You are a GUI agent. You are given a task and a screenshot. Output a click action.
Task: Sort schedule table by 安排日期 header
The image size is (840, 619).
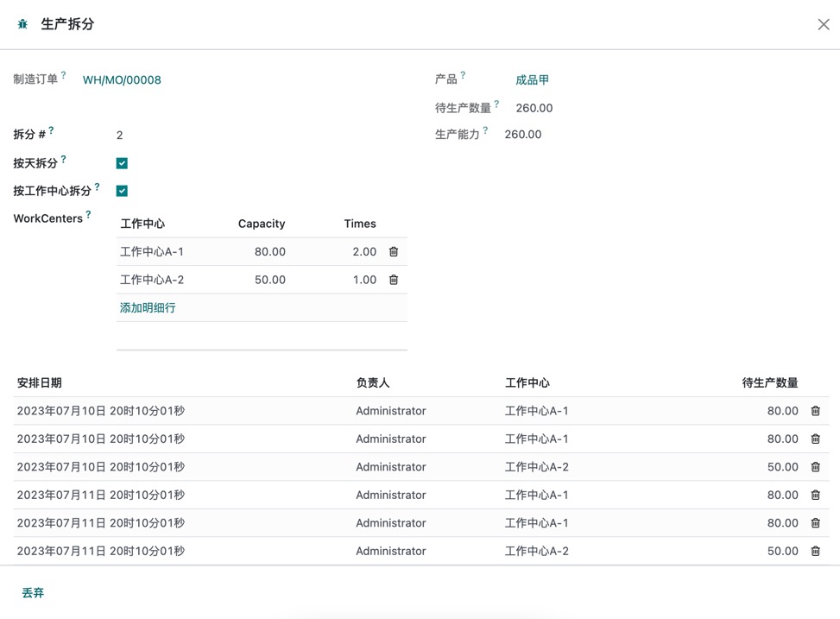pos(40,382)
